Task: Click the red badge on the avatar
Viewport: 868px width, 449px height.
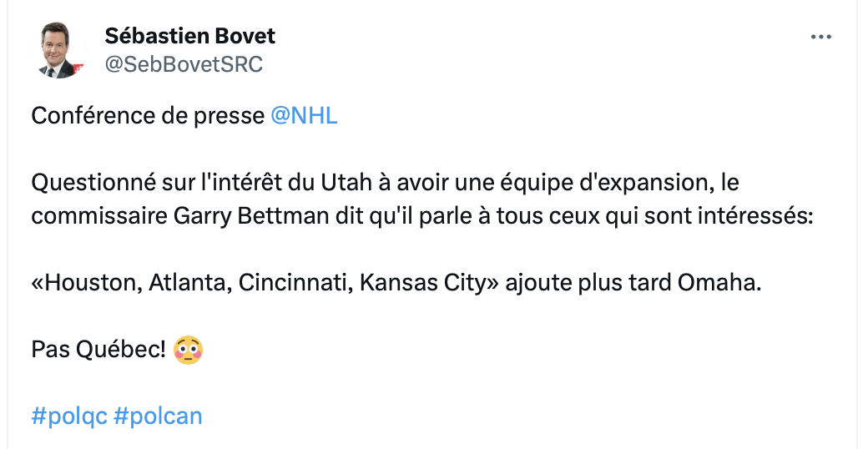Action: pos(78,69)
